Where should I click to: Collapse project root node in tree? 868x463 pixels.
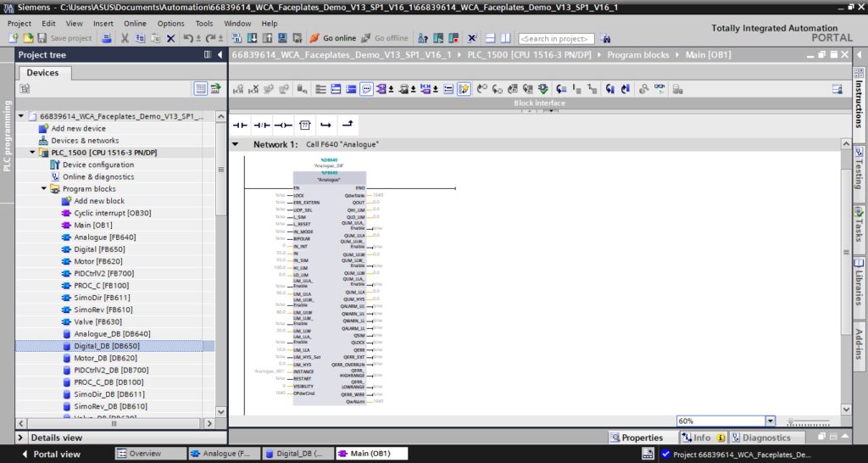pos(21,116)
